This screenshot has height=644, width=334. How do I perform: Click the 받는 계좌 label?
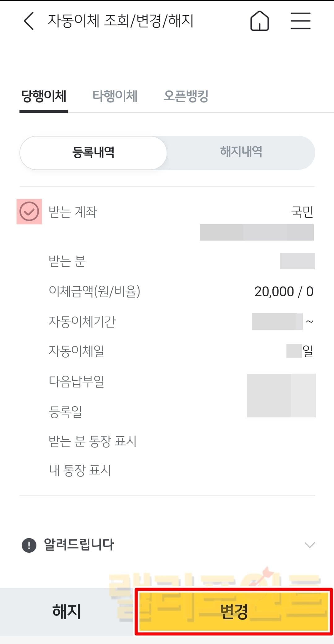coord(73,212)
